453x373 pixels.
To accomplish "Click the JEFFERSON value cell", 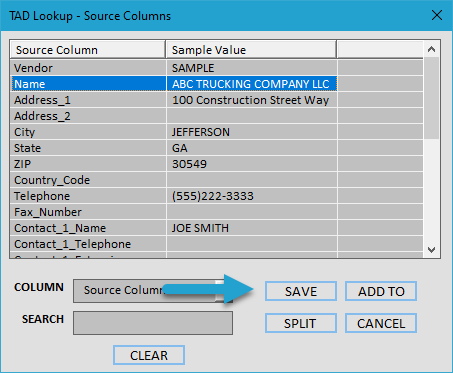I will (252, 132).
